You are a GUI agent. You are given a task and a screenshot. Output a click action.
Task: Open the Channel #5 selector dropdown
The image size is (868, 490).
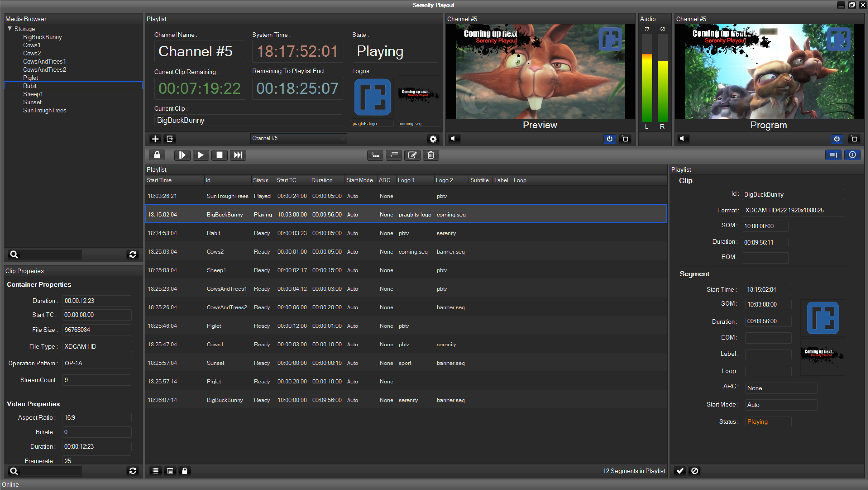point(299,138)
